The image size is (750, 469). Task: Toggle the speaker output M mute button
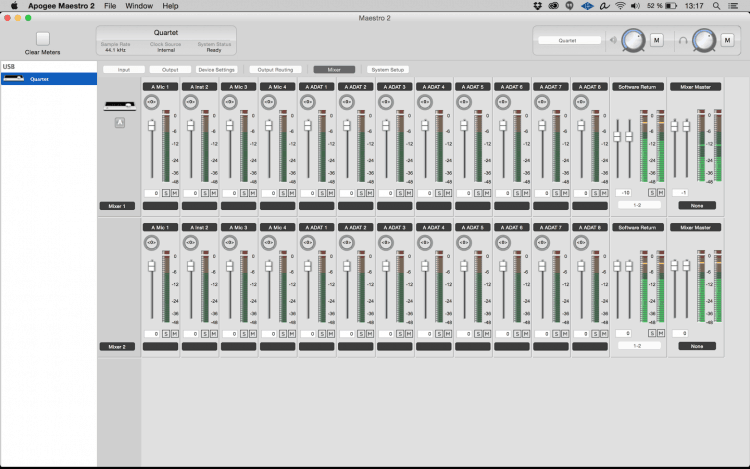[x=657, y=40]
